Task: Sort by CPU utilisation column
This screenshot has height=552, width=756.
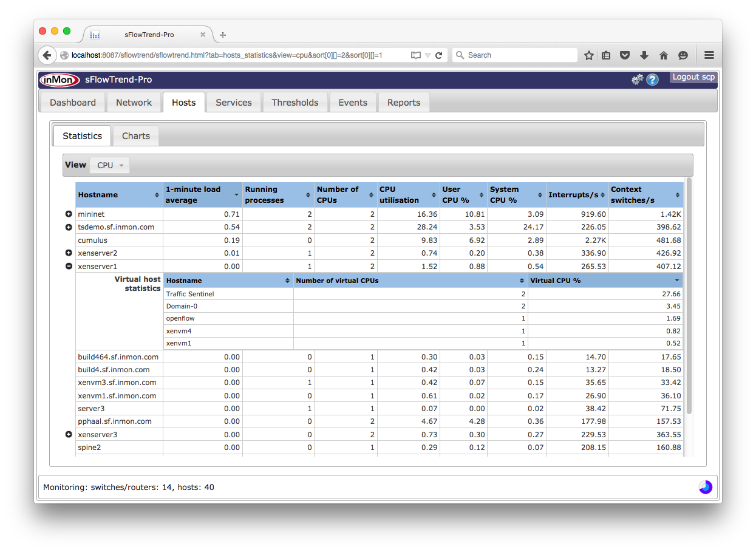Action: pos(408,195)
